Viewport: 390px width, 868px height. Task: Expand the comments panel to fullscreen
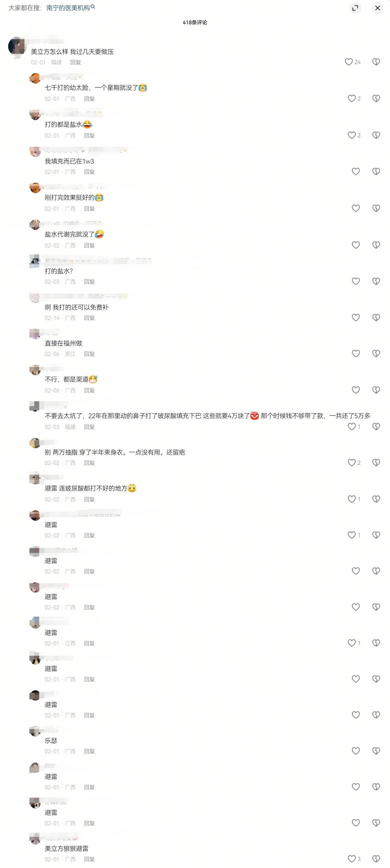(355, 8)
